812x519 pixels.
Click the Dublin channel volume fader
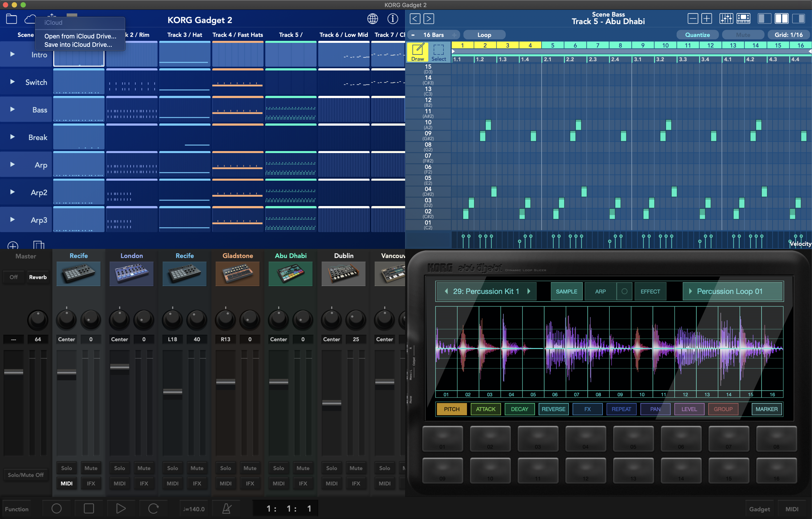[332, 403]
